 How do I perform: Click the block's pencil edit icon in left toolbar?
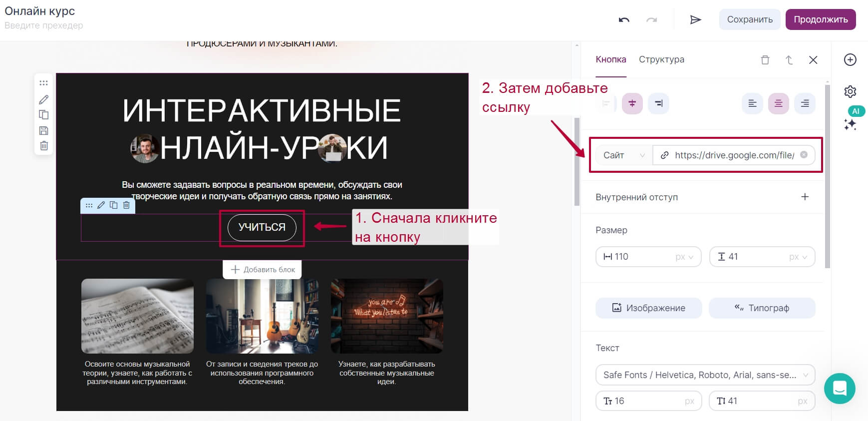pyautogui.click(x=44, y=99)
